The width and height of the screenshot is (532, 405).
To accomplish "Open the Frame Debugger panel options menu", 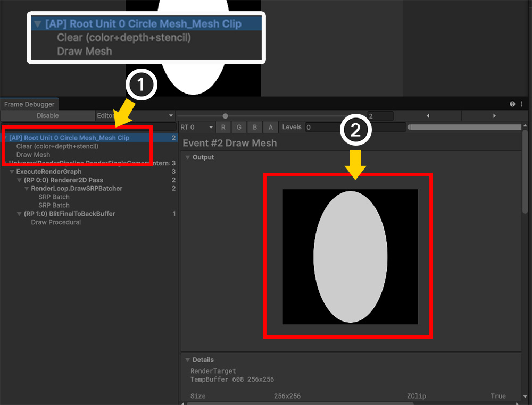I will point(521,104).
